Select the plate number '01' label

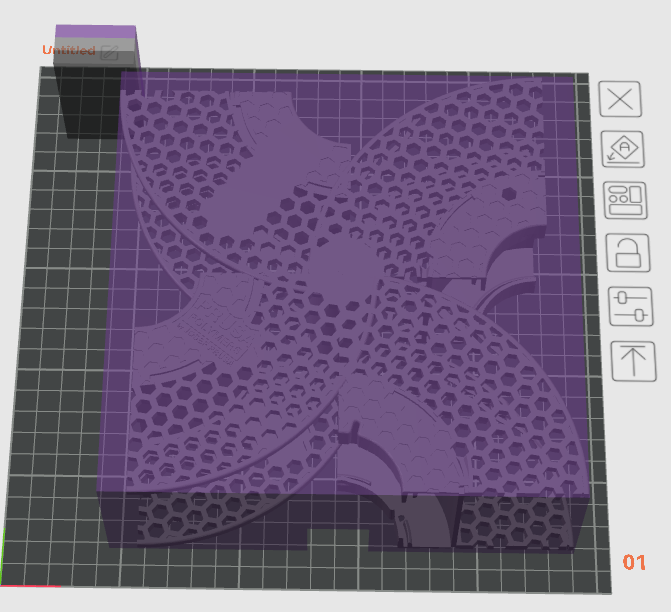[x=634, y=562]
